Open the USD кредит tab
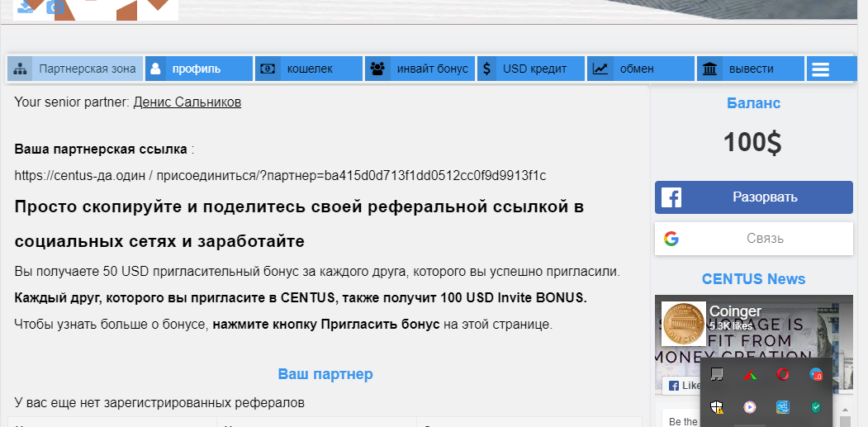The height and width of the screenshot is (427, 868). pos(531,69)
